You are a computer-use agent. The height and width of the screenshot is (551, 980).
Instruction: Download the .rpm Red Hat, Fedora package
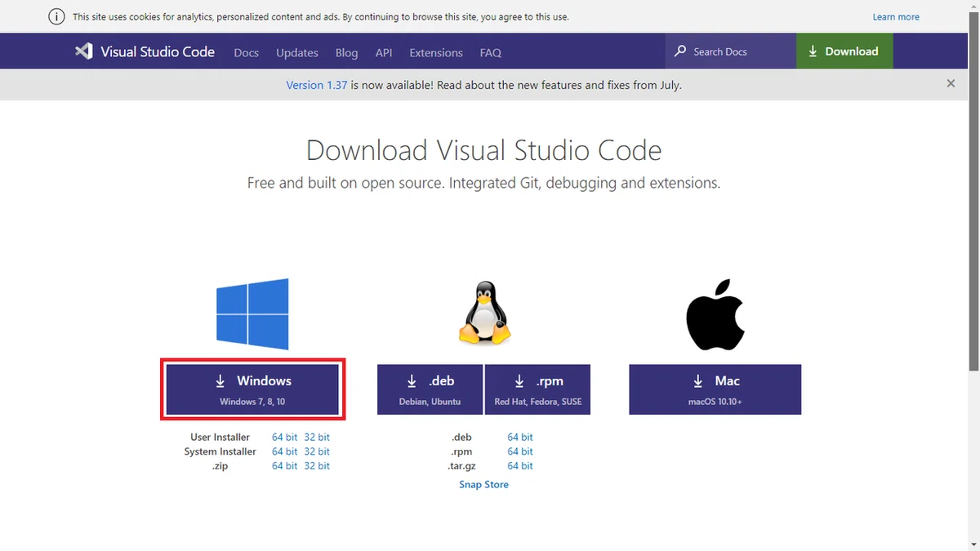pyautogui.click(x=537, y=389)
